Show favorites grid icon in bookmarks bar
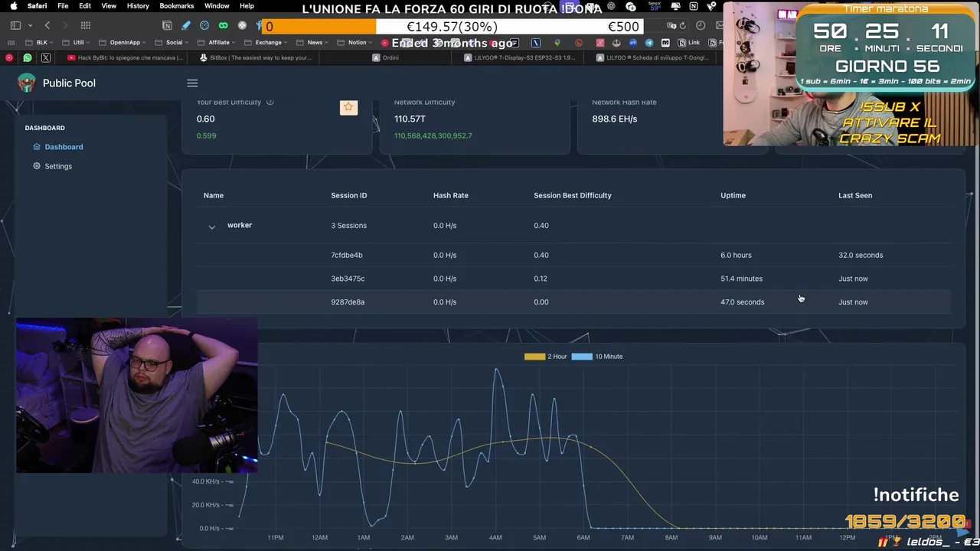 (x=10, y=42)
